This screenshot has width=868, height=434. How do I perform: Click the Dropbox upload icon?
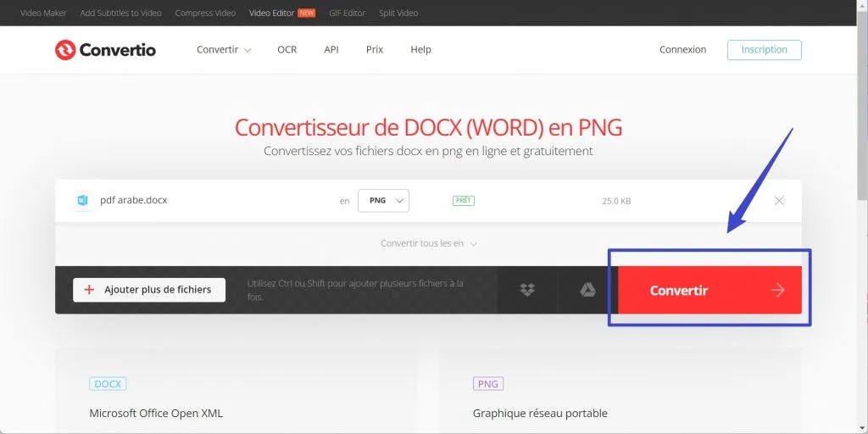pos(527,290)
